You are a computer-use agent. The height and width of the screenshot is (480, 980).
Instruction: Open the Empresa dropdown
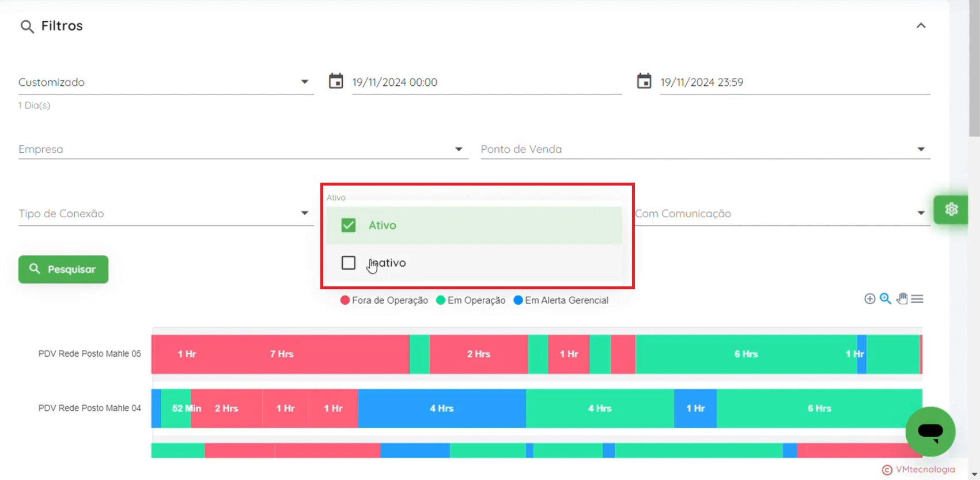[243, 149]
